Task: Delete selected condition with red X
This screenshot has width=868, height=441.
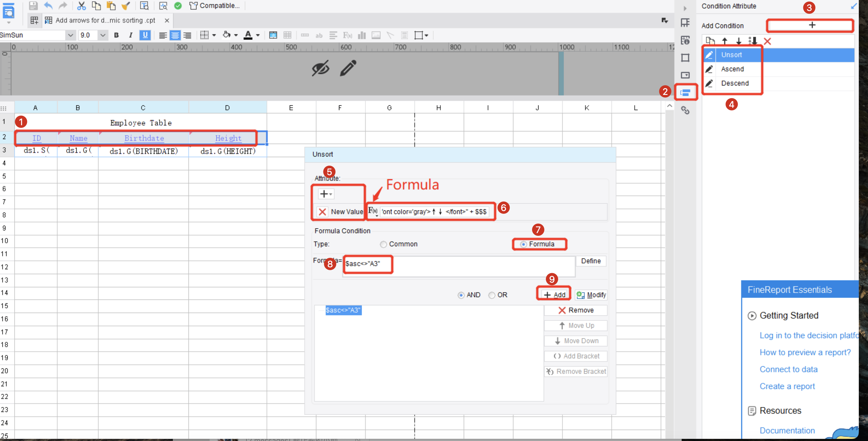Action: coord(767,41)
